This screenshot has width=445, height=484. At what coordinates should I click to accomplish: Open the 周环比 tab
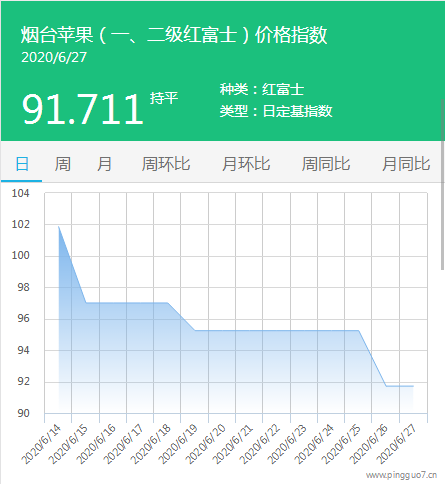coord(166,164)
